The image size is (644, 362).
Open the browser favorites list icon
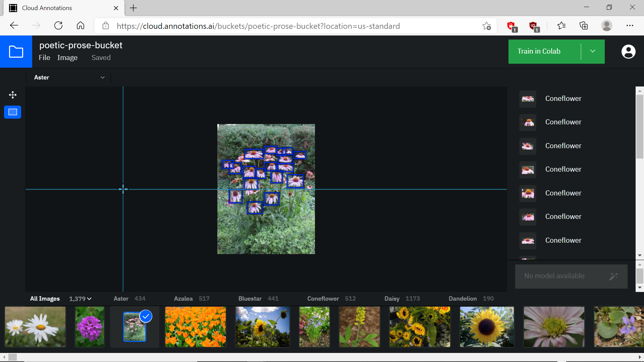coord(561,26)
